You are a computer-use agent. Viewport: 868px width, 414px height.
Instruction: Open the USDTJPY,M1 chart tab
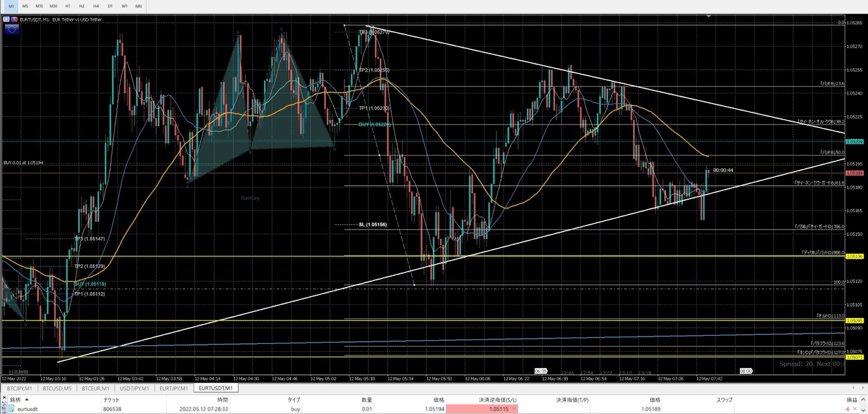134,388
